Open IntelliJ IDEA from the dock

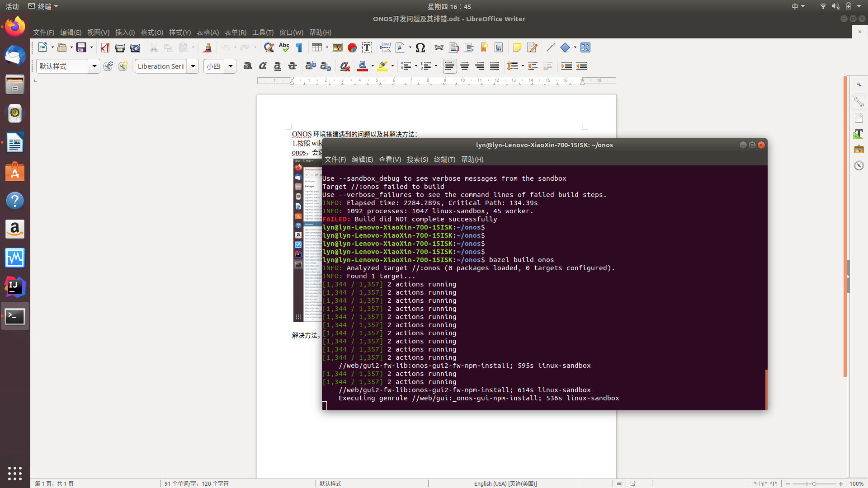pyautogui.click(x=15, y=287)
